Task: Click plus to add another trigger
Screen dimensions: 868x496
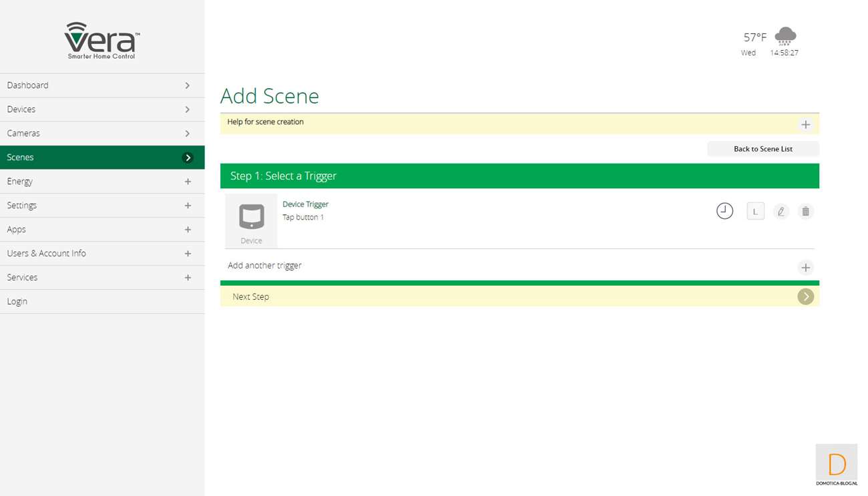Action: [x=805, y=268]
